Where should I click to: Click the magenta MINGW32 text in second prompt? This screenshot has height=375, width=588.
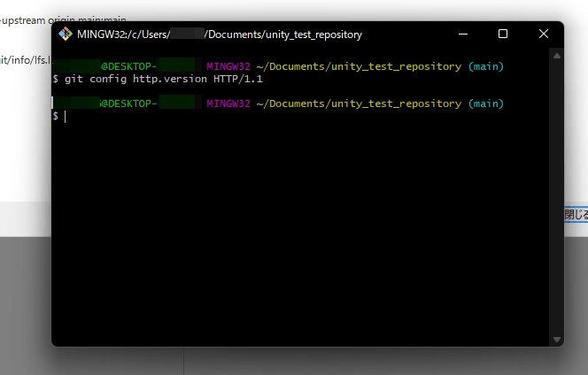228,104
